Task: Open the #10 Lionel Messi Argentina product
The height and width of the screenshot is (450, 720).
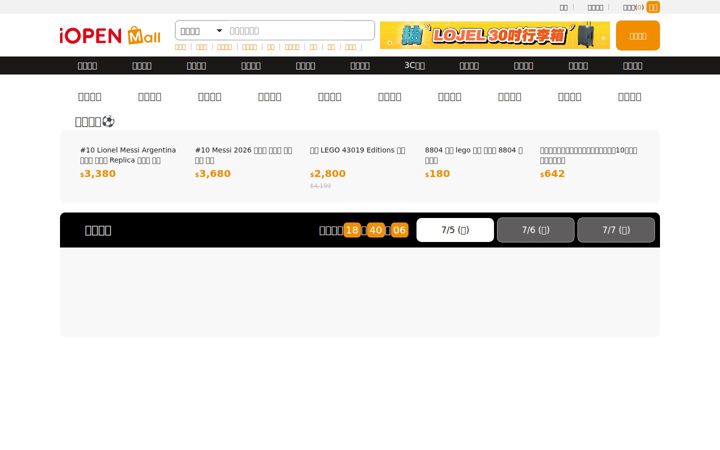Action: [128, 155]
